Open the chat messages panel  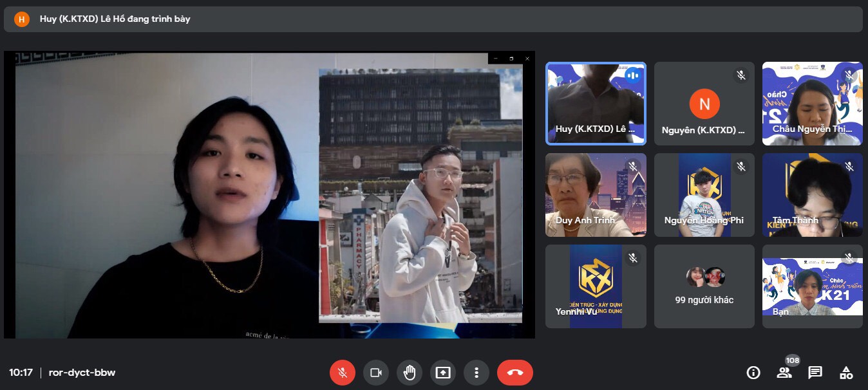(x=815, y=373)
